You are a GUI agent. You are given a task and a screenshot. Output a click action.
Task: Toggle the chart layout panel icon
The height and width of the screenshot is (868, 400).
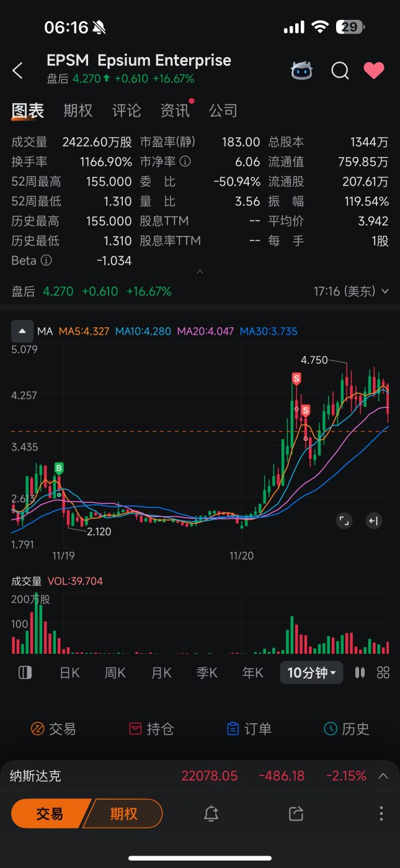25,672
